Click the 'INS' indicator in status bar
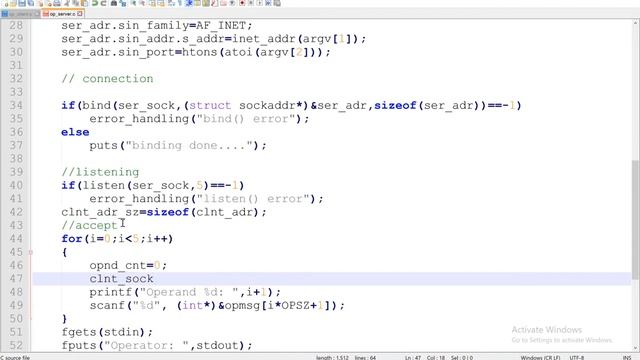This screenshot has height=360, width=640. click(x=627, y=358)
